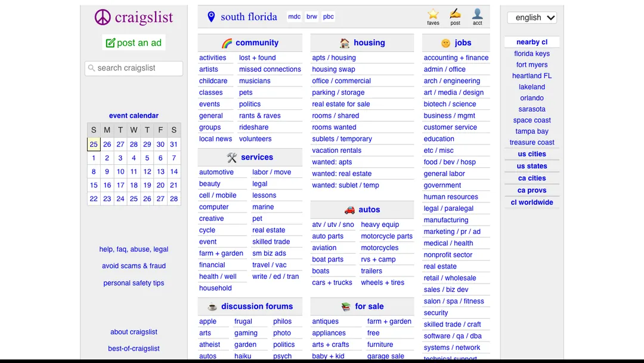
Task: Go to nearby tampa bay site
Action: pos(532,131)
